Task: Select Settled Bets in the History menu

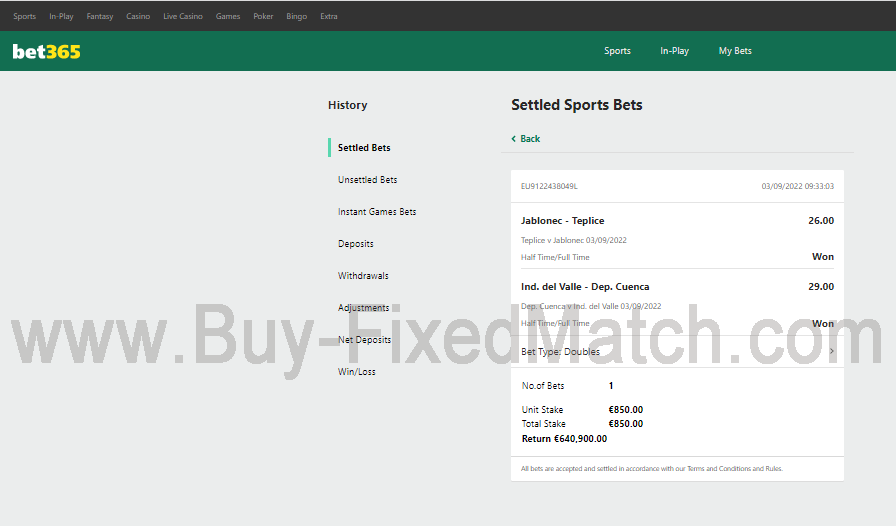Action: point(364,148)
